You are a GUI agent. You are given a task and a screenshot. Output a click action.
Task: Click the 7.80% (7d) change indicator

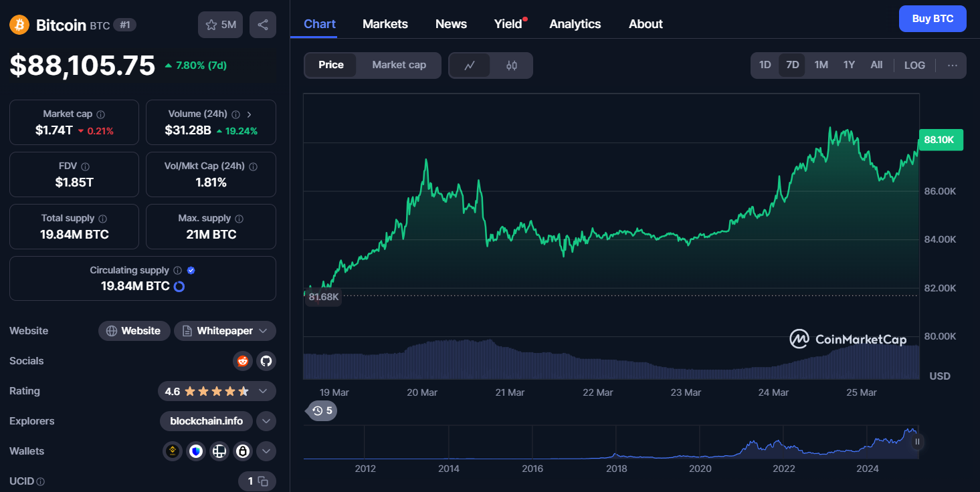click(195, 66)
